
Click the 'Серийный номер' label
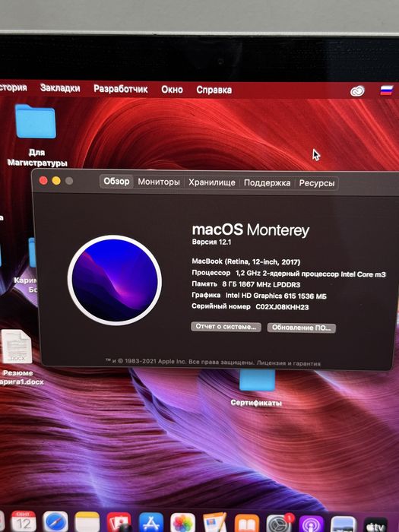221,306
